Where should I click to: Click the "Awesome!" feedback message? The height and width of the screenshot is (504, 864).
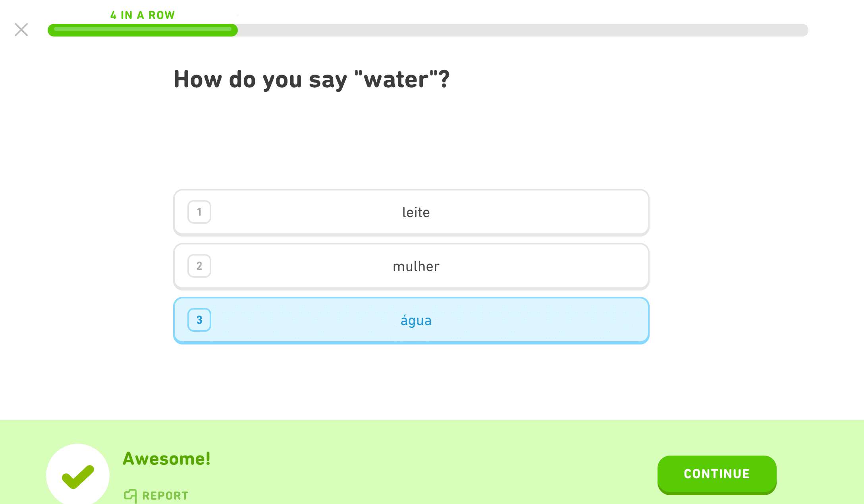tap(167, 459)
